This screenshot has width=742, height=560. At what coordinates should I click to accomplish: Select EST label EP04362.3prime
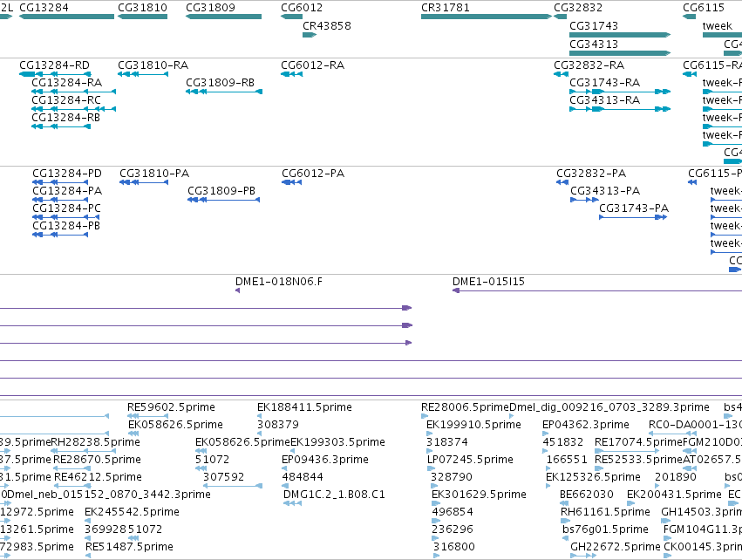point(586,425)
